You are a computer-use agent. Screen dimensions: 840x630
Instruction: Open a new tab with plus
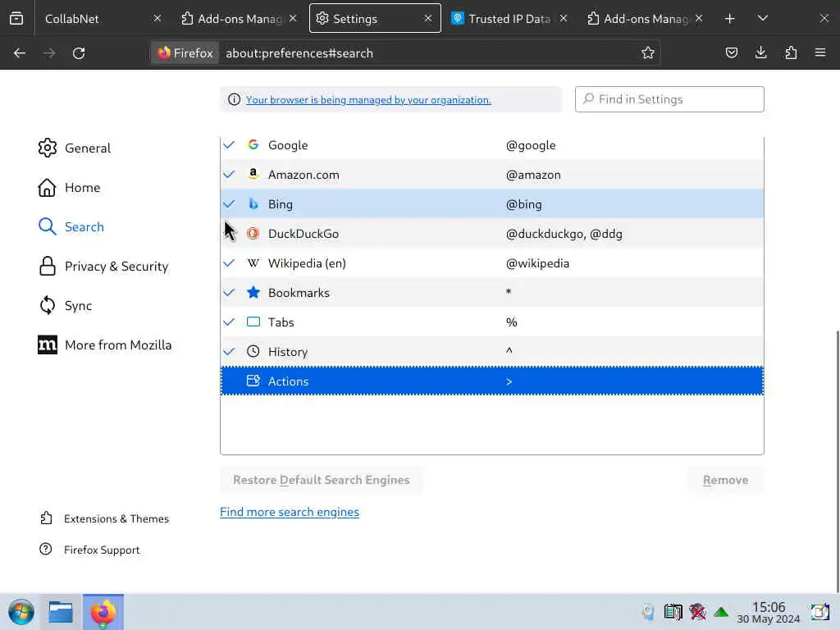tap(729, 19)
